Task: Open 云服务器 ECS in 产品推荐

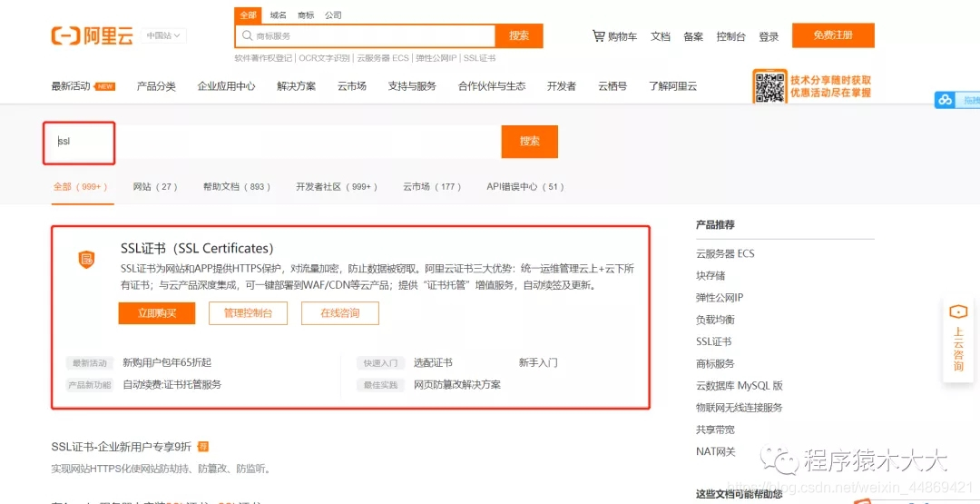Action: click(725, 254)
